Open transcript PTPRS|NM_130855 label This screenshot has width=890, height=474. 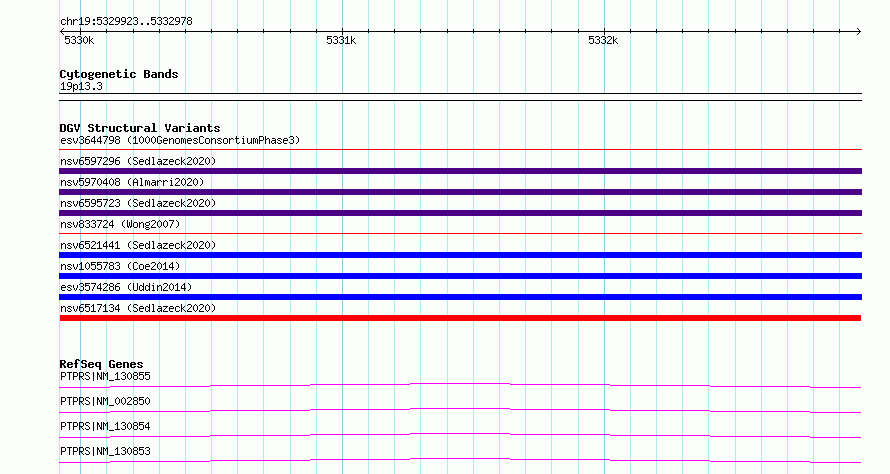tap(105, 376)
